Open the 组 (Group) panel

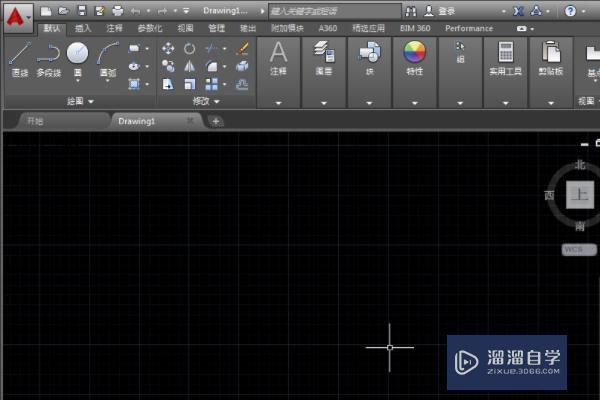coord(460,53)
